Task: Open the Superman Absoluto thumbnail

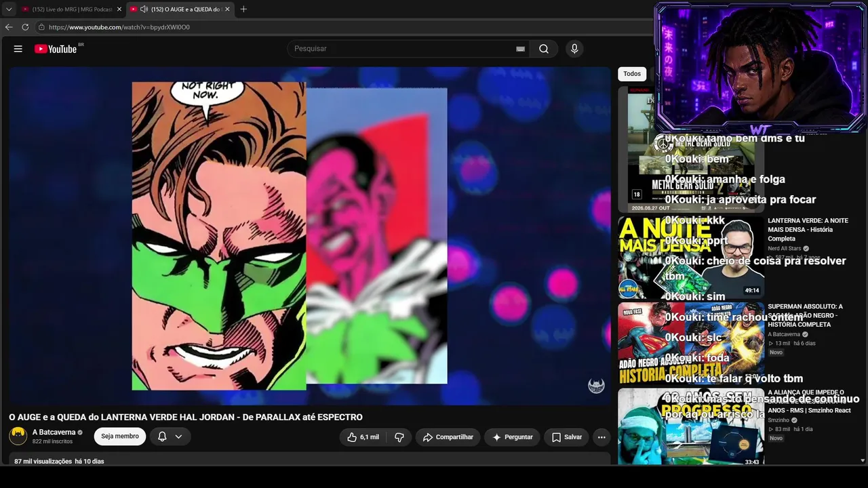Action: (691, 344)
